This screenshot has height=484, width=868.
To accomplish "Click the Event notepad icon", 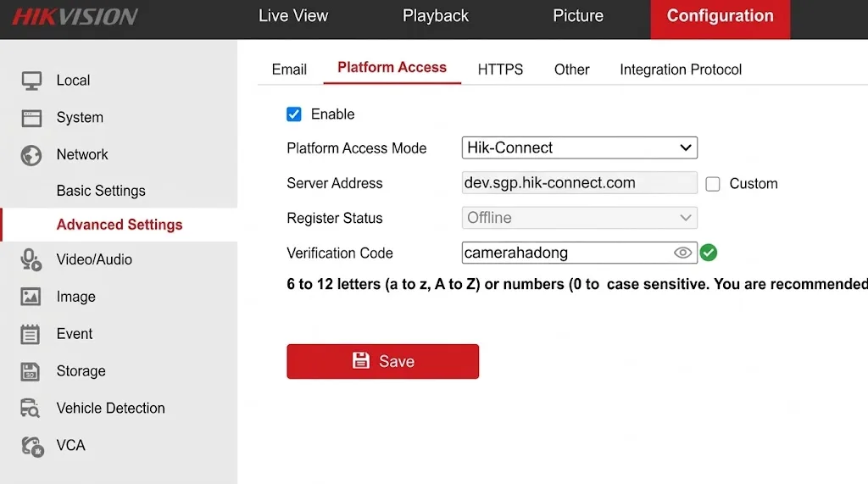I will [x=30, y=334].
